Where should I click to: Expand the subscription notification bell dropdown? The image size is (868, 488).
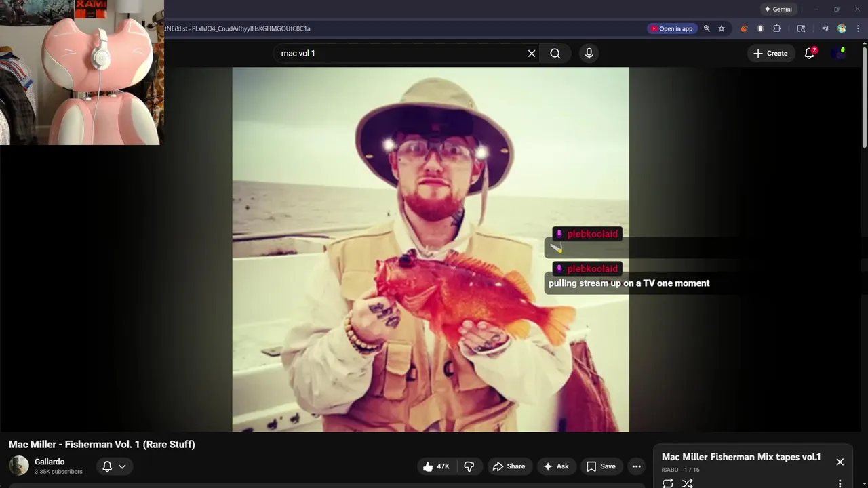click(114, 466)
